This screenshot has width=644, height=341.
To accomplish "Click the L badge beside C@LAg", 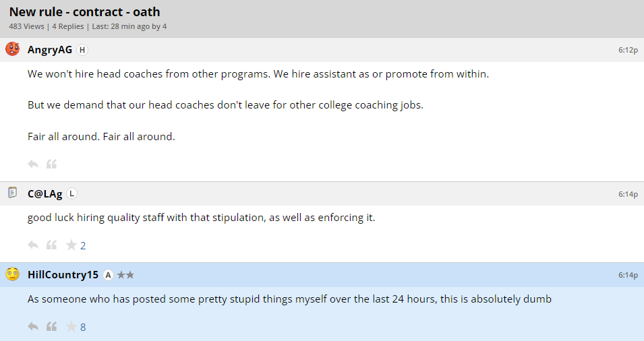I will pos(72,194).
